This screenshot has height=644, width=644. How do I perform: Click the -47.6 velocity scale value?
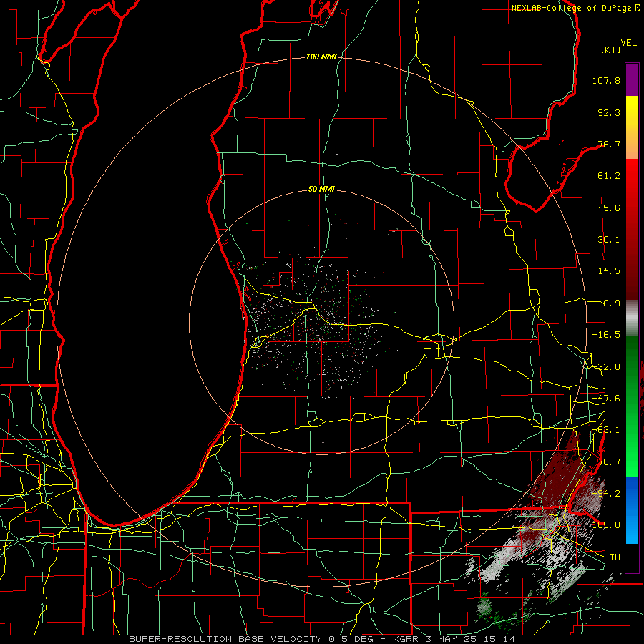(606, 399)
